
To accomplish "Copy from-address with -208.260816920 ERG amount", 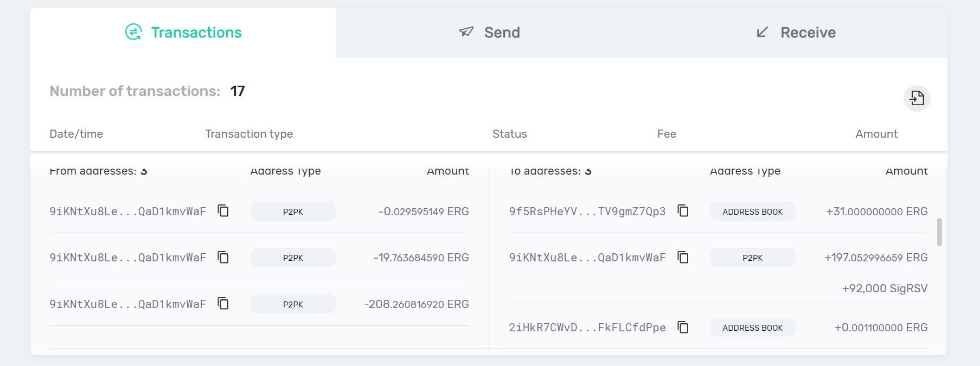I will 223,303.
